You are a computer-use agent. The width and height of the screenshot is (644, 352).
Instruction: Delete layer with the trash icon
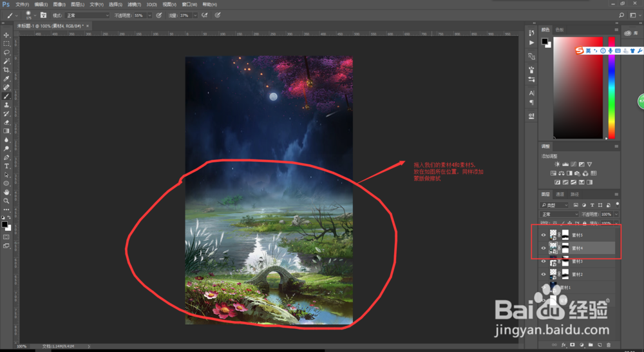point(609,345)
